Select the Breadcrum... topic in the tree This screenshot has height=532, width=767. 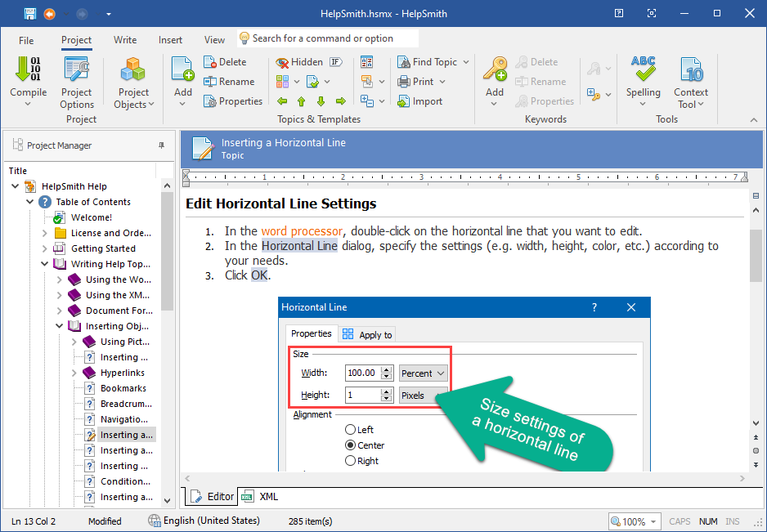click(126, 404)
